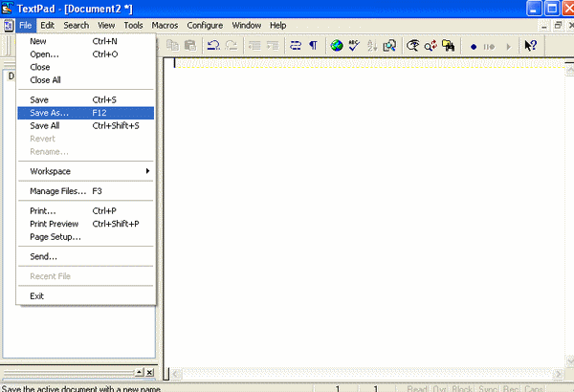Image resolution: width=574 pixels, height=392 pixels.
Task: Choose Open... from the File menu
Action: coord(86,54)
